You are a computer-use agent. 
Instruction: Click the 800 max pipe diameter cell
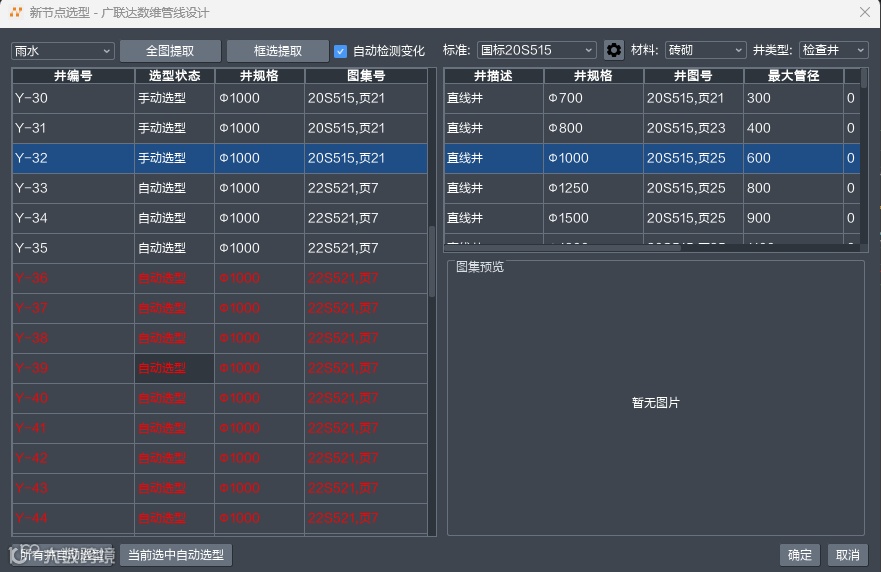point(793,188)
